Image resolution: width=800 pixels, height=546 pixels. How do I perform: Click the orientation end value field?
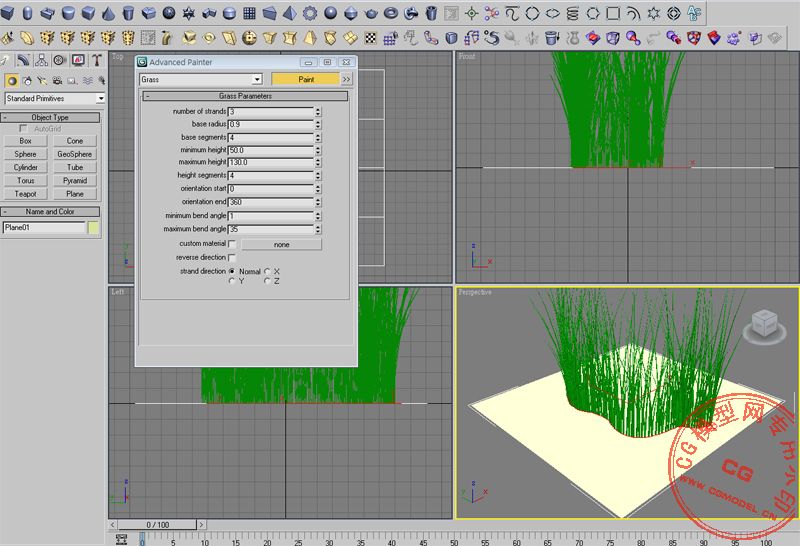[x=270, y=202]
